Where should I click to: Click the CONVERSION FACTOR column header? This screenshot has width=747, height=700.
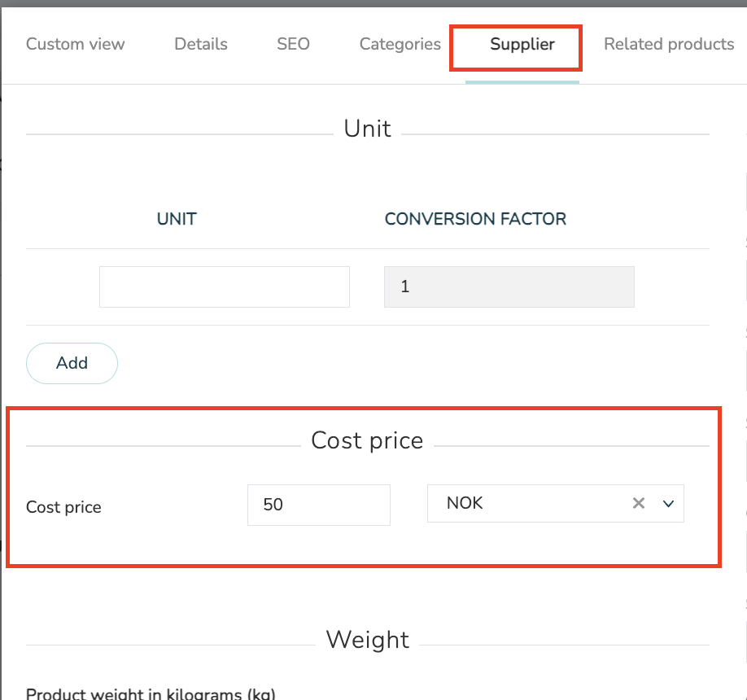pos(475,219)
